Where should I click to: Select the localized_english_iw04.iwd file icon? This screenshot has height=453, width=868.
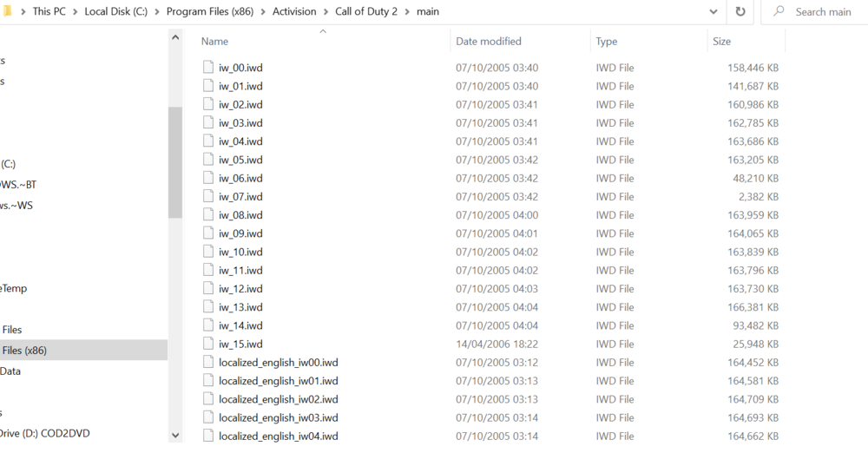point(207,436)
